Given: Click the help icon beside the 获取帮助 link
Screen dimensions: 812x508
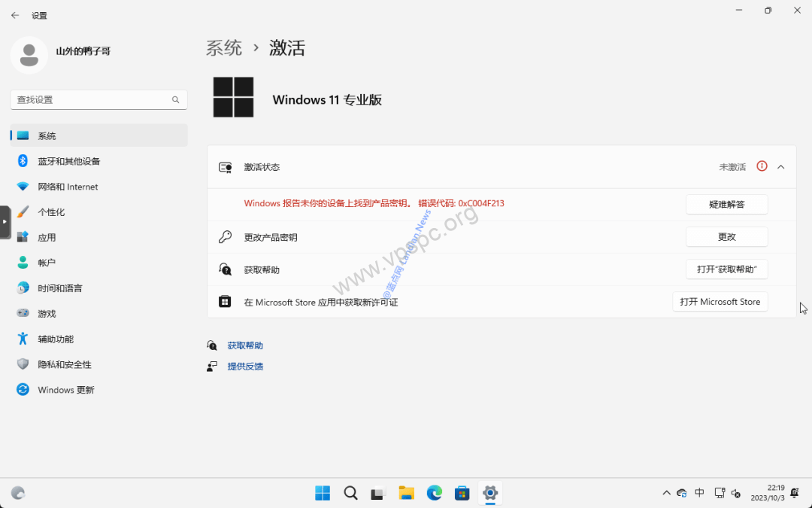Looking at the screenshot, I should tap(212, 345).
